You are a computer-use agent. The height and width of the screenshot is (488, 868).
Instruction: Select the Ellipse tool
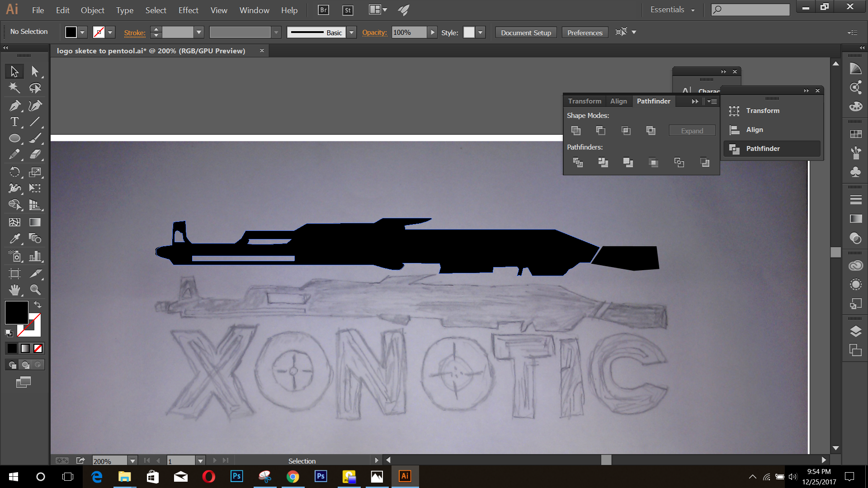[x=14, y=138]
